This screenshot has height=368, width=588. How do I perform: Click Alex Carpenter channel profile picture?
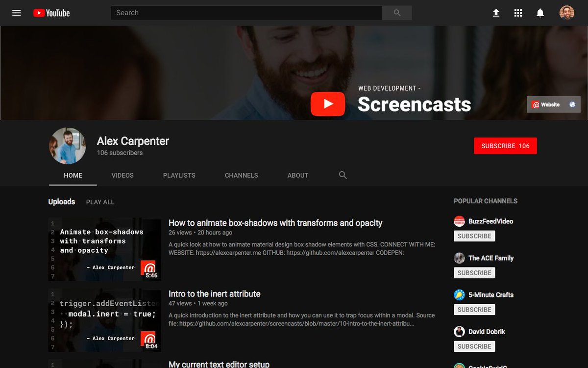click(x=68, y=146)
